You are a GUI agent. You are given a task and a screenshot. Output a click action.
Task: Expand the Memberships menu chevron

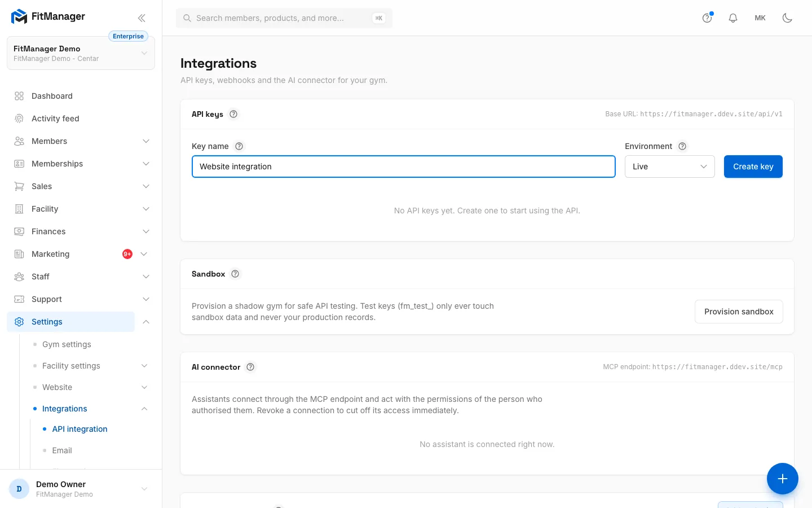pyautogui.click(x=146, y=164)
